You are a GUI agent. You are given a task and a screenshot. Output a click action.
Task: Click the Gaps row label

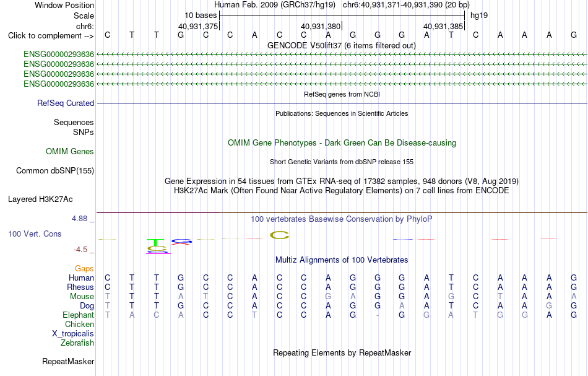click(x=84, y=269)
